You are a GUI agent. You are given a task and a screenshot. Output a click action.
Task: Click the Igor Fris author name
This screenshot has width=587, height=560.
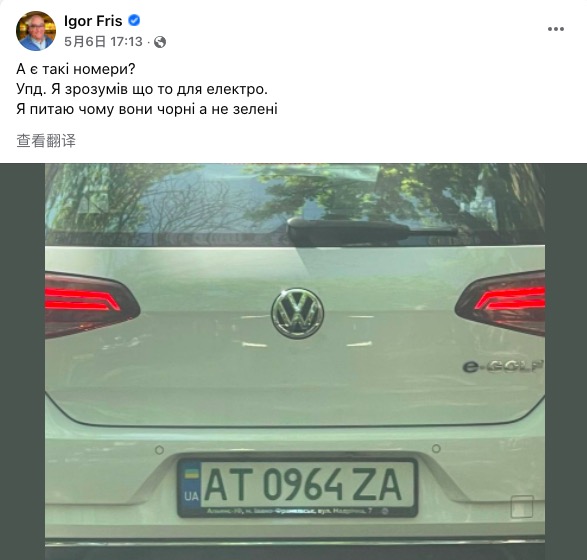coord(93,21)
